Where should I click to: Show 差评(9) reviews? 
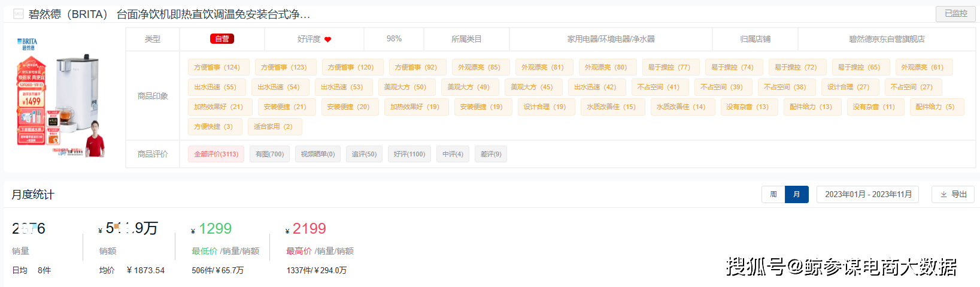(x=491, y=154)
